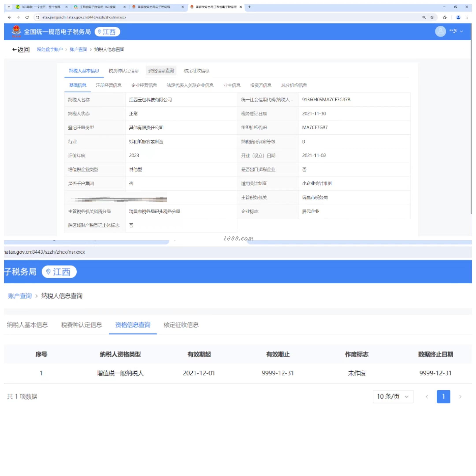Viewport: 476px width, 476px height.
Task: Reload the page with refresh icon
Action: [27, 17]
